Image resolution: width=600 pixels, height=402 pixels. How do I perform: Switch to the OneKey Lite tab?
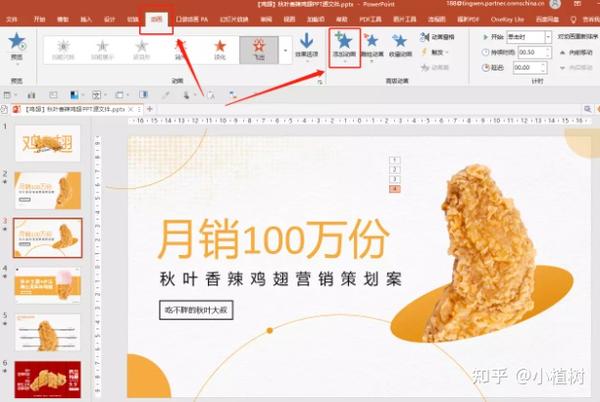point(507,19)
